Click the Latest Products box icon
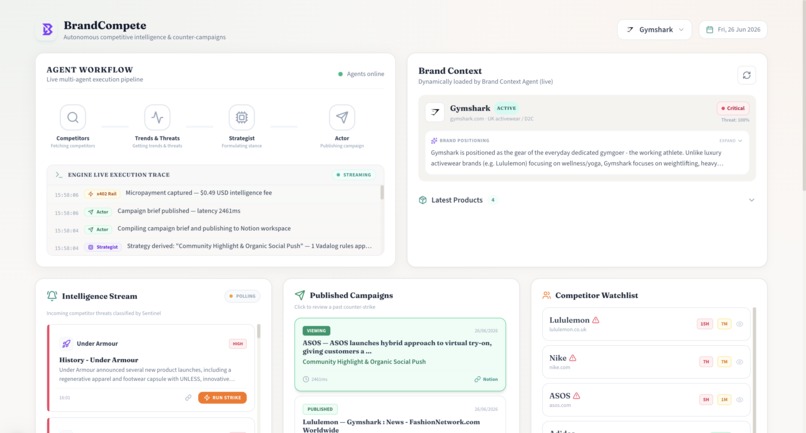 click(423, 200)
